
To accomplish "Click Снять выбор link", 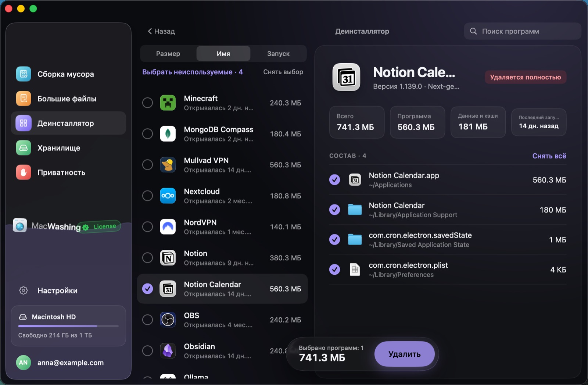I will pyautogui.click(x=283, y=72).
